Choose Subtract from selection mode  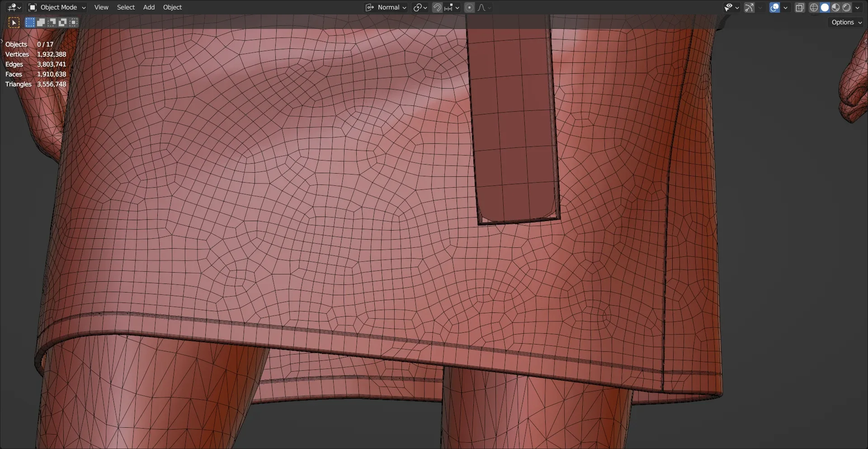coord(52,22)
